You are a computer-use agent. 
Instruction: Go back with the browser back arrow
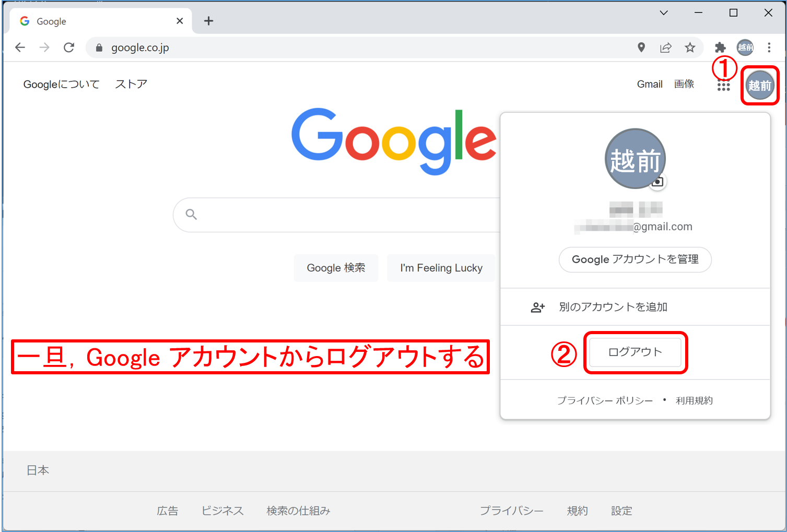(x=20, y=48)
